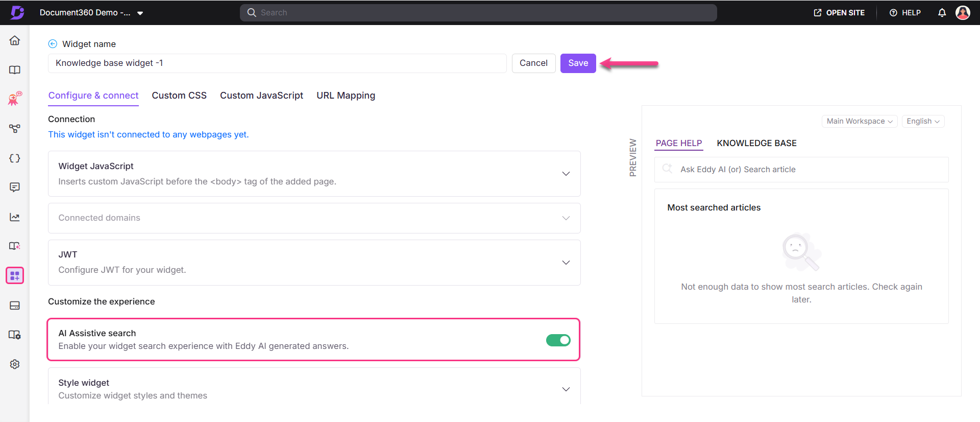
Task: Disable the AI Assistive search toggle
Action: [x=558, y=340]
